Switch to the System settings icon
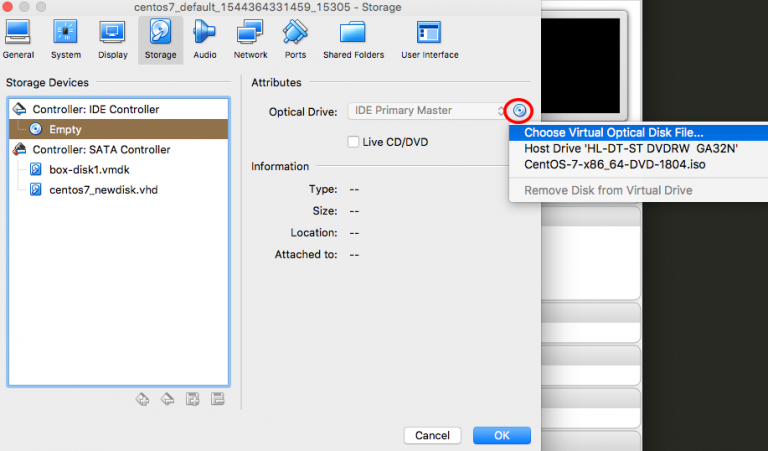Screen dimensions: 768x451 coord(66,38)
